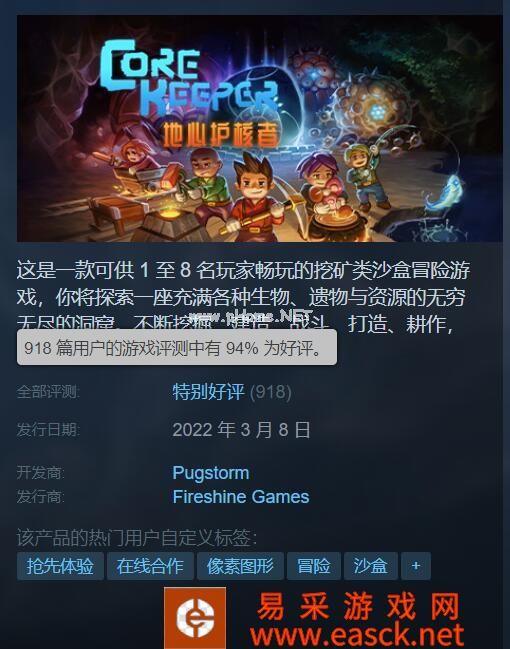Open the 特别好评 review summary link
Screen dimensions: 510x649
tap(208, 392)
